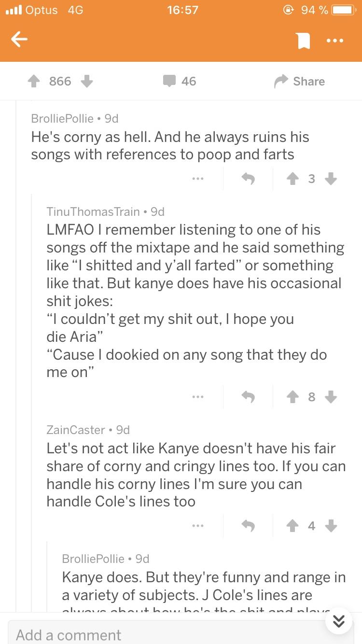The width and height of the screenshot is (362, 644).
Task: Upvote ZainCaster's comment
Action: coord(292,526)
